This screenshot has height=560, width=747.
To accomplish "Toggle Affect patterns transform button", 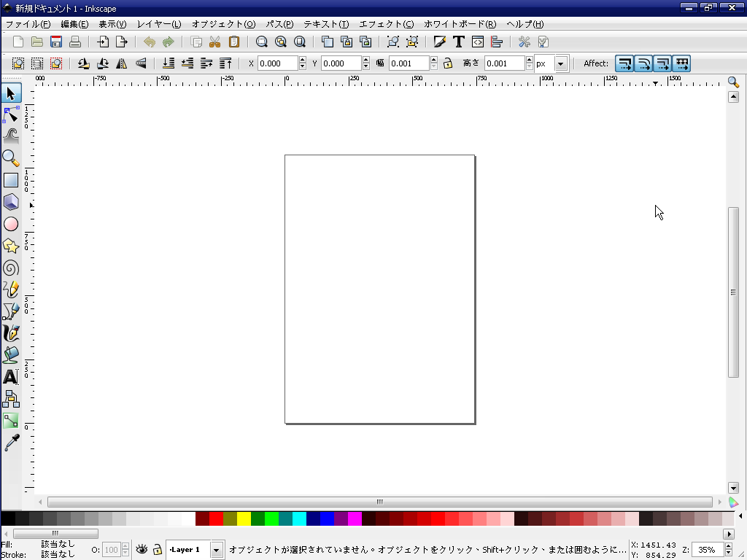I will tap(682, 63).
